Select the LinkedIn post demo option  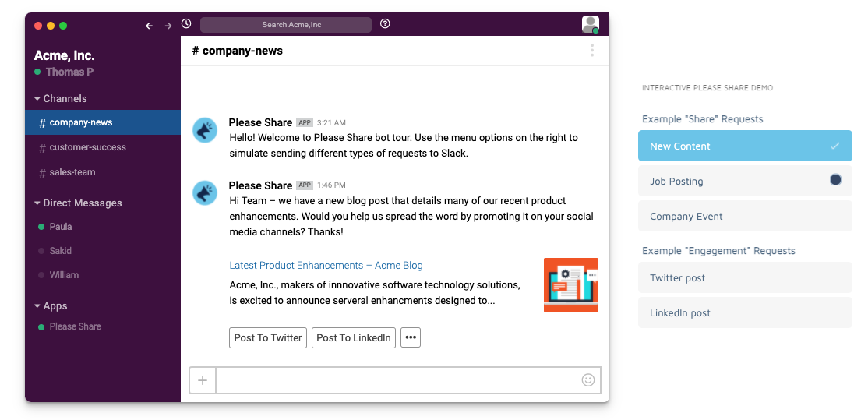pos(745,312)
